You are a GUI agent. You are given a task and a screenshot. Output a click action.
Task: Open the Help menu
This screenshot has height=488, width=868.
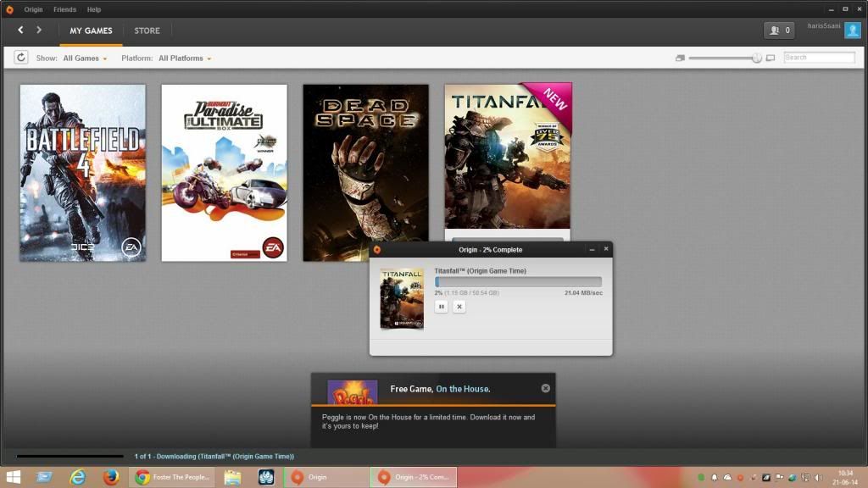pyautogui.click(x=94, y=9)
